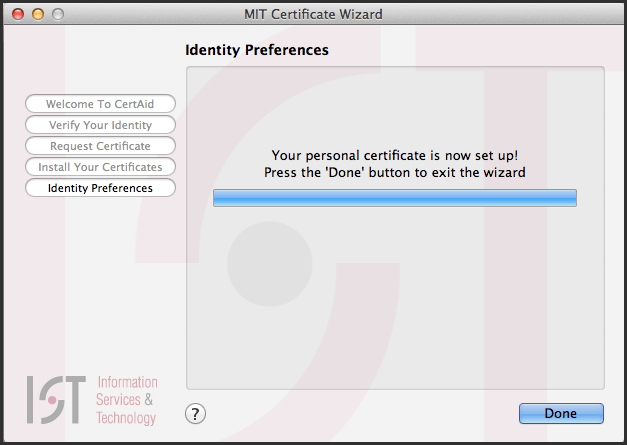Screen dimensions: 627x445
Task: Click the ampersand in the IST branding text
Action: [x=149, y=400]
